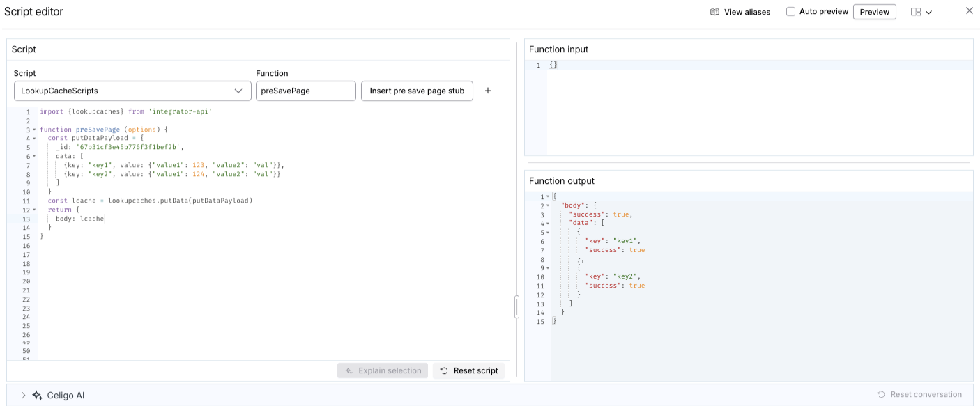980x406 pixels.
Task: Click Insert pre save page stub
Action: [x=417, y=91]
